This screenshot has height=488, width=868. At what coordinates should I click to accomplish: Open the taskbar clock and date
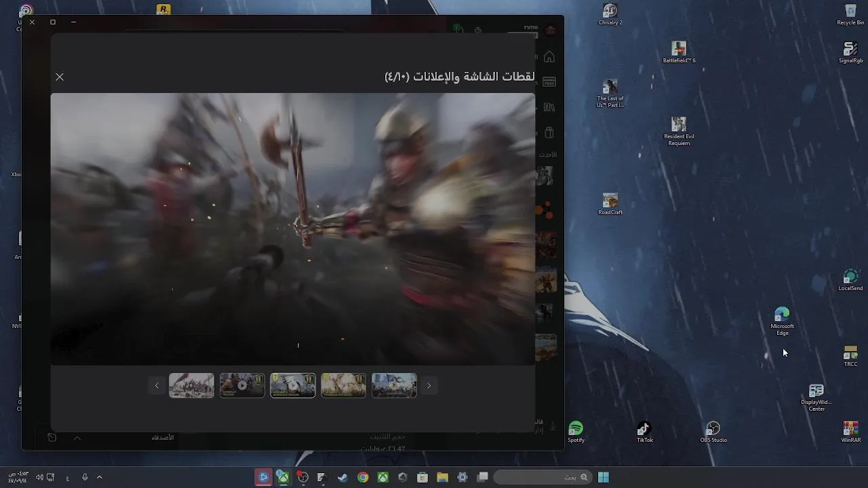[x=18, y=477]
